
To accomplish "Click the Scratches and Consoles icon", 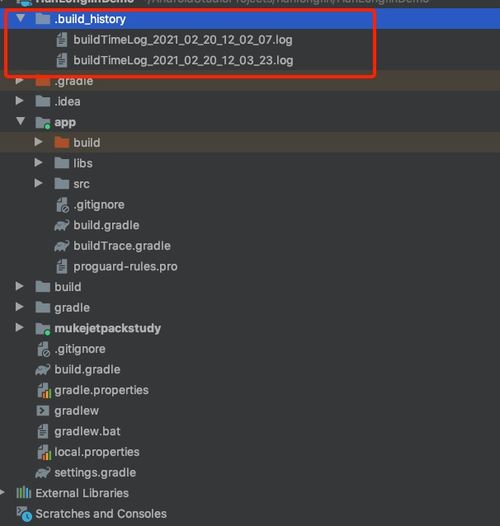I will click(24, 514).
